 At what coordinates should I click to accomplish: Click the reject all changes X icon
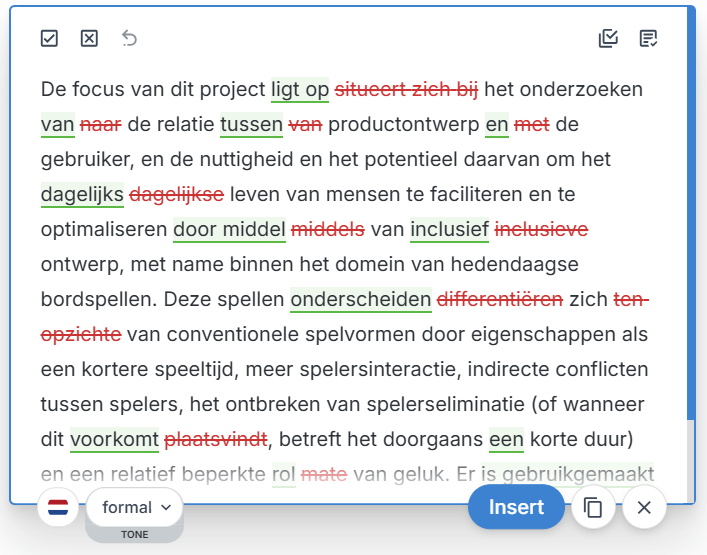[x=89, y=38]
